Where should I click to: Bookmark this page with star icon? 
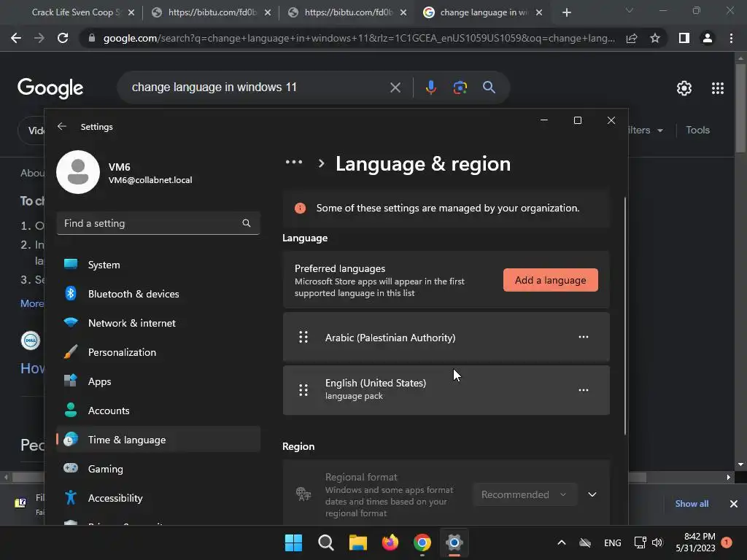coord(655,38)
